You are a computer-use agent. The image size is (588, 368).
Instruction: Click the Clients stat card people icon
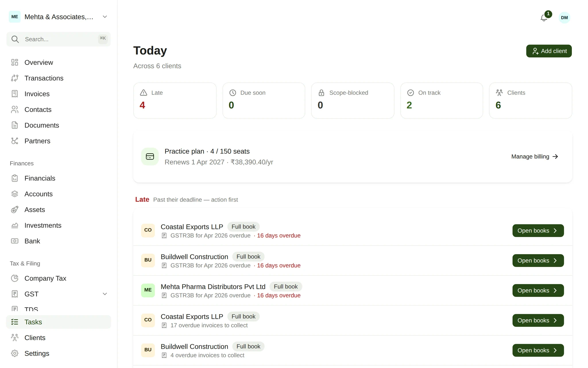click(499, 93)
